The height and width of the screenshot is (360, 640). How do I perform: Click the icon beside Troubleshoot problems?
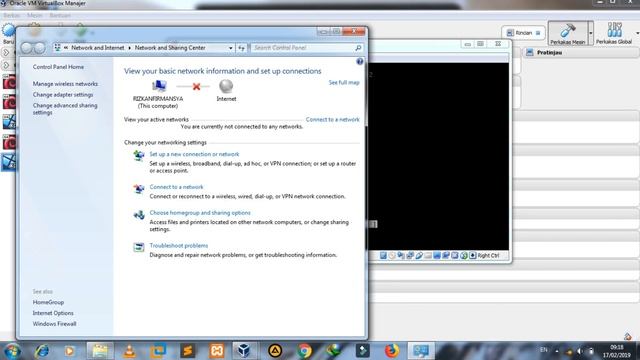(x=139, y=247)
